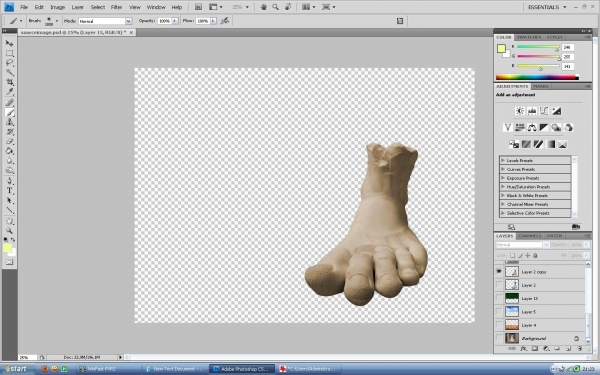Click the Channel Mixer adjustment icon
Viewport: 600px width, 375px height.
569,127
